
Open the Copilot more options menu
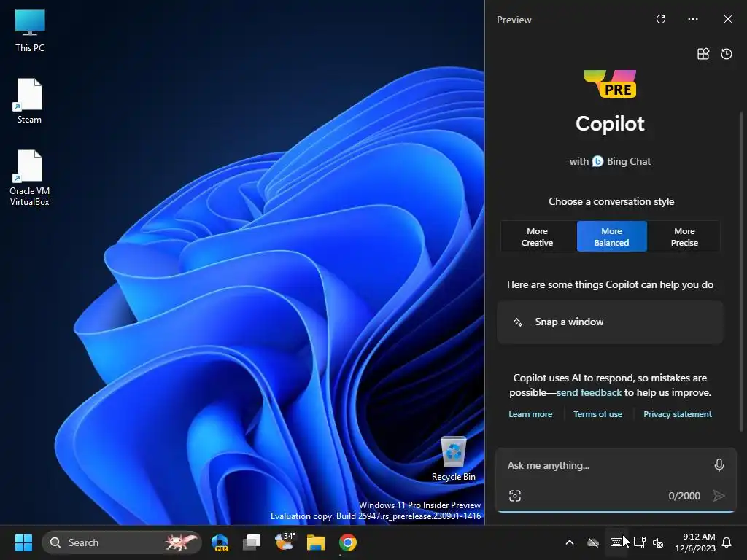[x=693, y=19]
